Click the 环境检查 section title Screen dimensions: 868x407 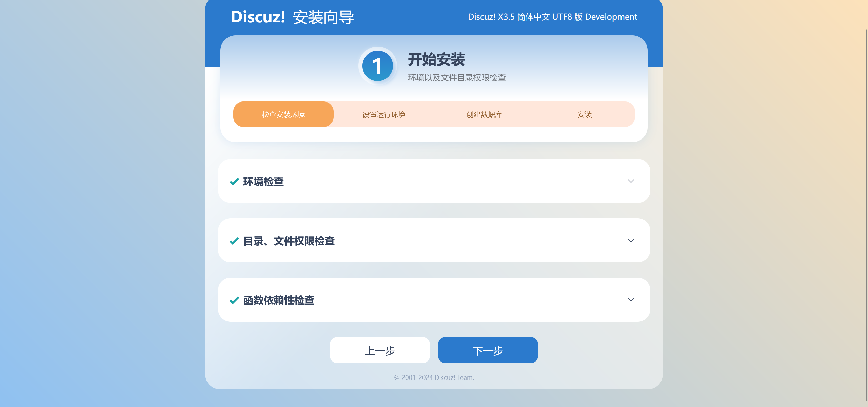point(263,182)
